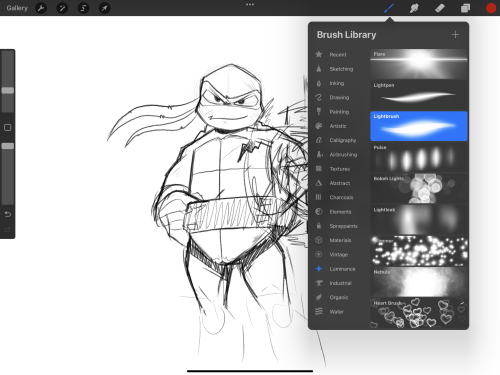Choose the Organic brush set
Viewport: 500px width, 375px height.
tap(339, 297)
